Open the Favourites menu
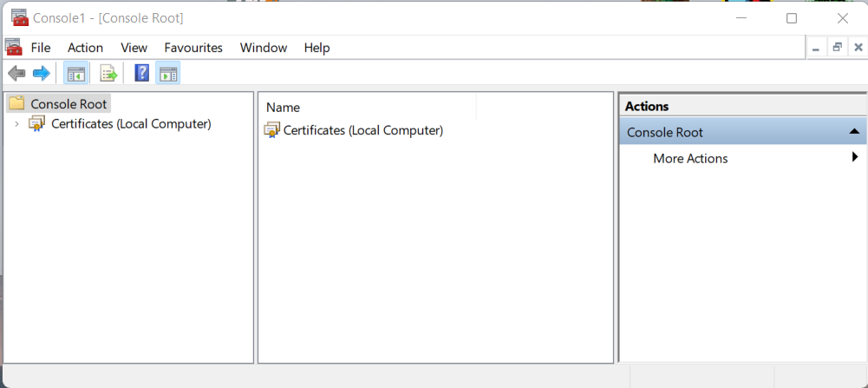 point(193,48)
